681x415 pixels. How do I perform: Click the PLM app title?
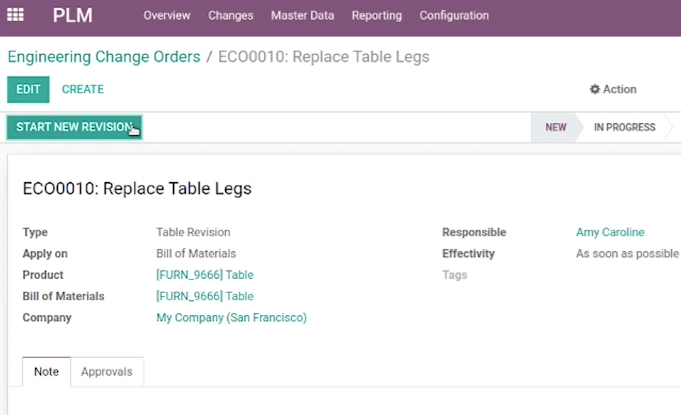coord(73,16)
